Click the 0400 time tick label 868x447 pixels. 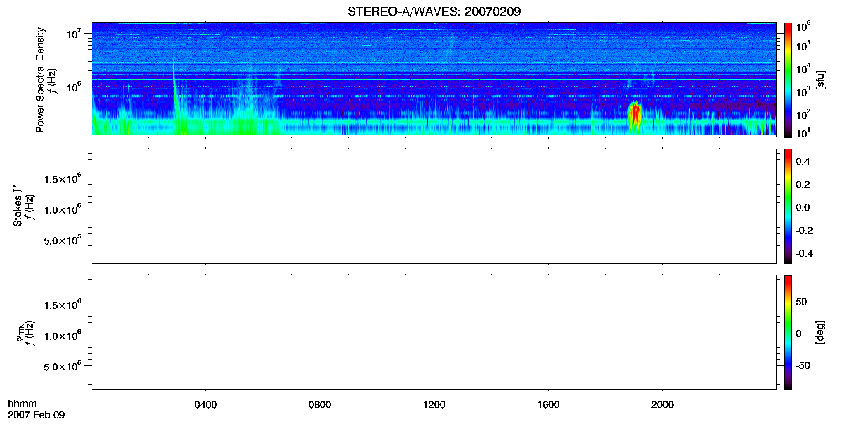[x=205, y=405]
